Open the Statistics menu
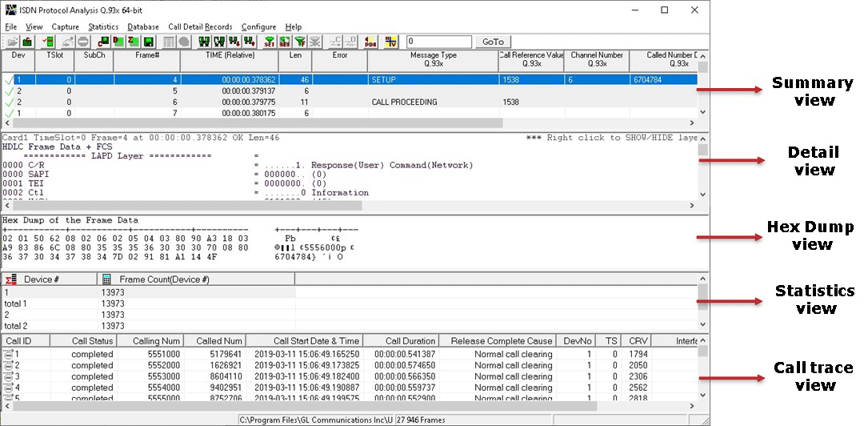Image resolution: width=868 pixels, height=426 pixels. [103, 26]
